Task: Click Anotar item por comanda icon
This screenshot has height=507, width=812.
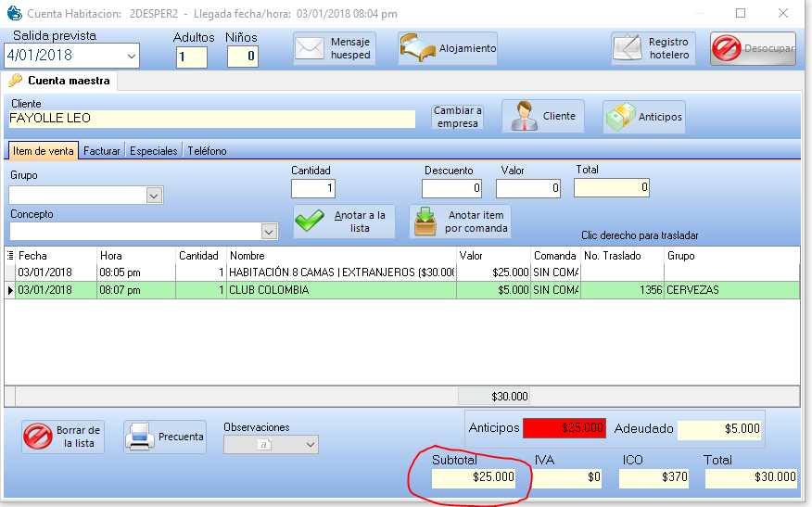Action: [x=427, y=222]
